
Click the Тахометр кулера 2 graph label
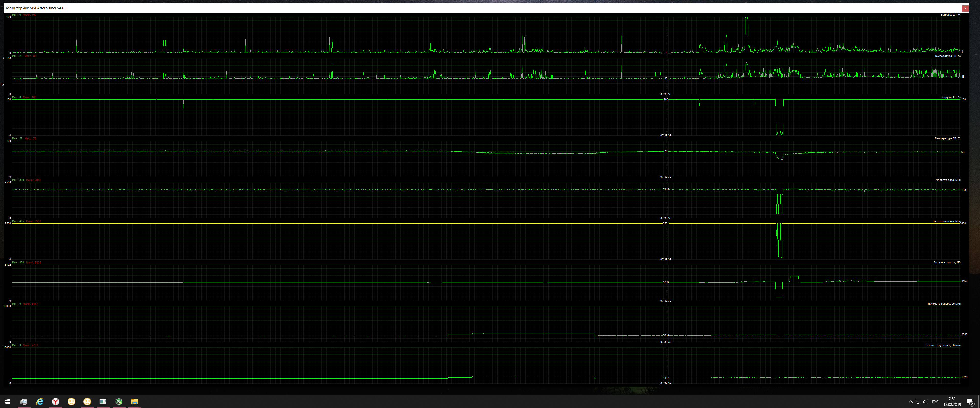tap(943, 345)
